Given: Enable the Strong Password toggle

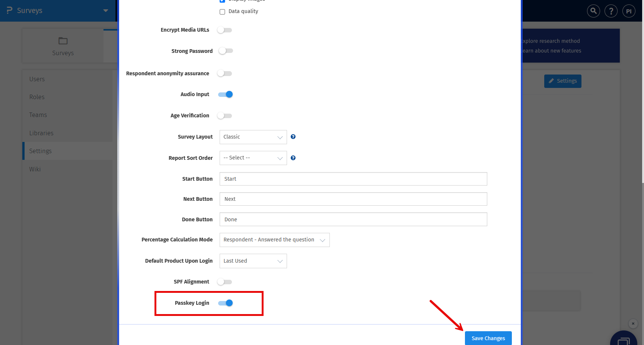Looking at the screenshot, I should coord(226,51).
